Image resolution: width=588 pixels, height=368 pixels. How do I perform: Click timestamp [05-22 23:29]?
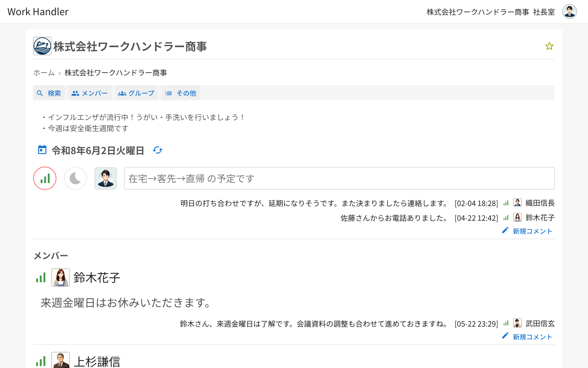(476, 324)
